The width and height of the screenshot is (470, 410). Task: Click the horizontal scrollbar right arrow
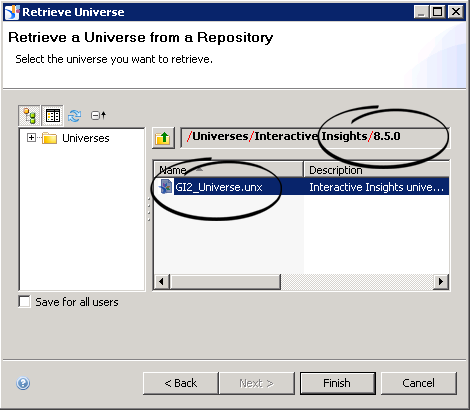[441, 282]
